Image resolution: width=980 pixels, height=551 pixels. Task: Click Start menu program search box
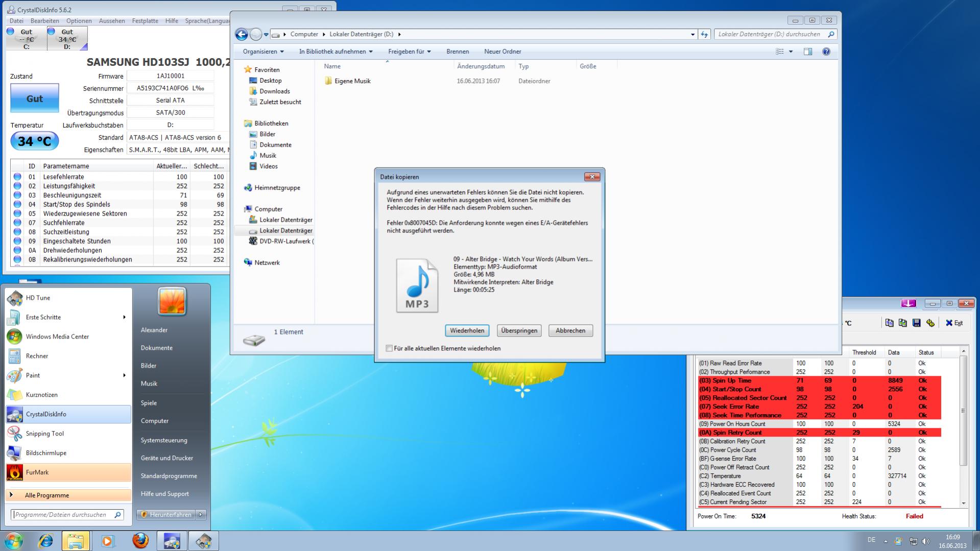click(x=67, y=515)
